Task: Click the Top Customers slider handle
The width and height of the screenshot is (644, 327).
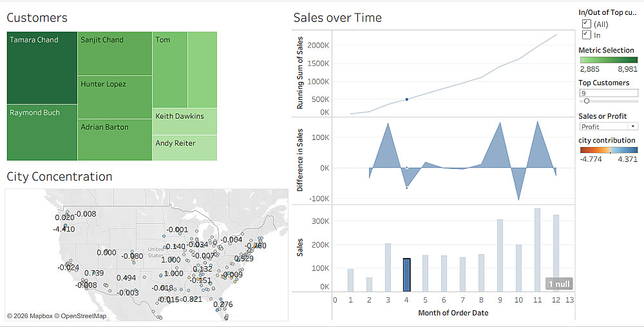Action: [x=587, y=101]
